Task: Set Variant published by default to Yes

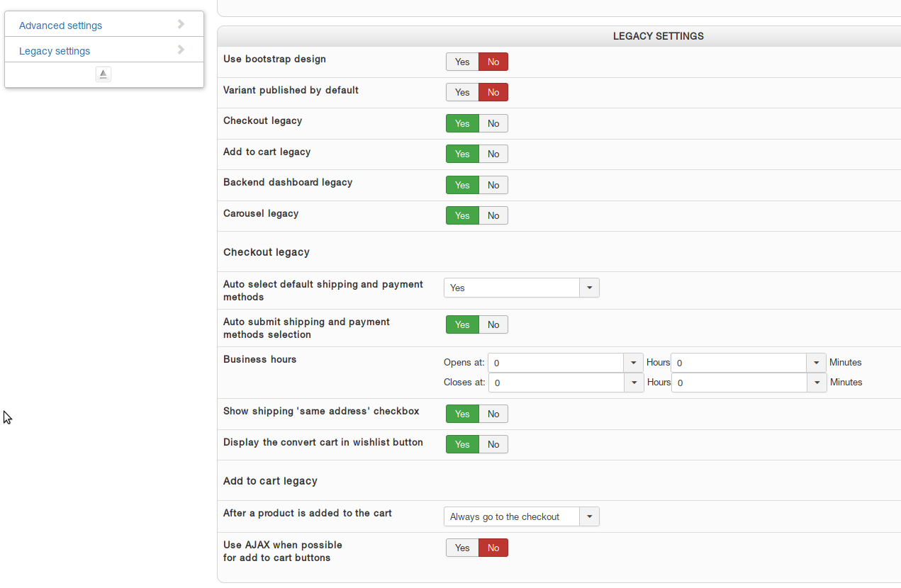Action: click(x=462, y=92)
